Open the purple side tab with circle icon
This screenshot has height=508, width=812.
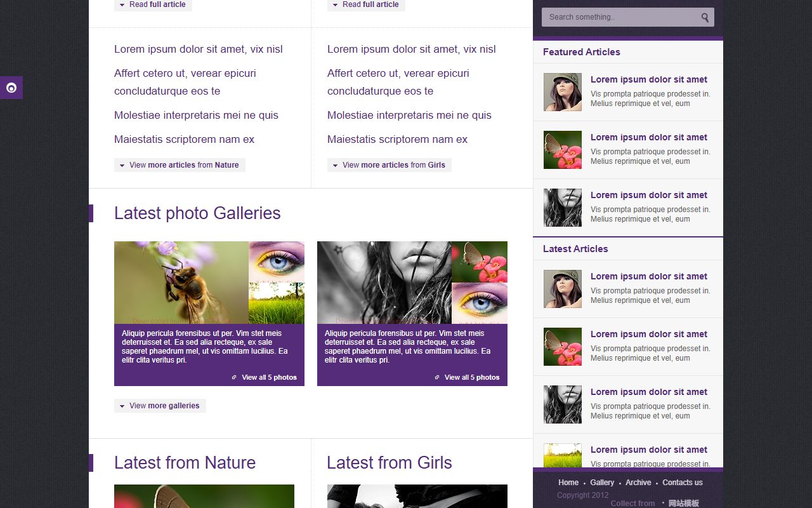click(x=11, y=88)
